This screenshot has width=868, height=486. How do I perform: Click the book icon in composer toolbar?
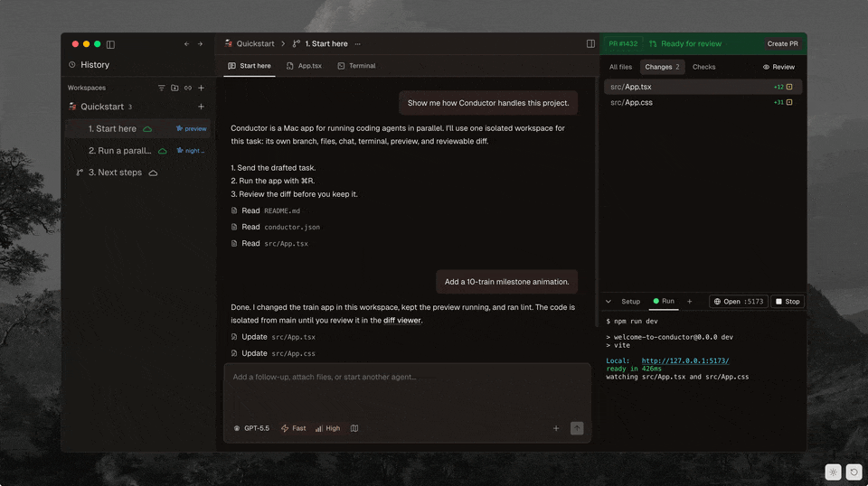354,428
